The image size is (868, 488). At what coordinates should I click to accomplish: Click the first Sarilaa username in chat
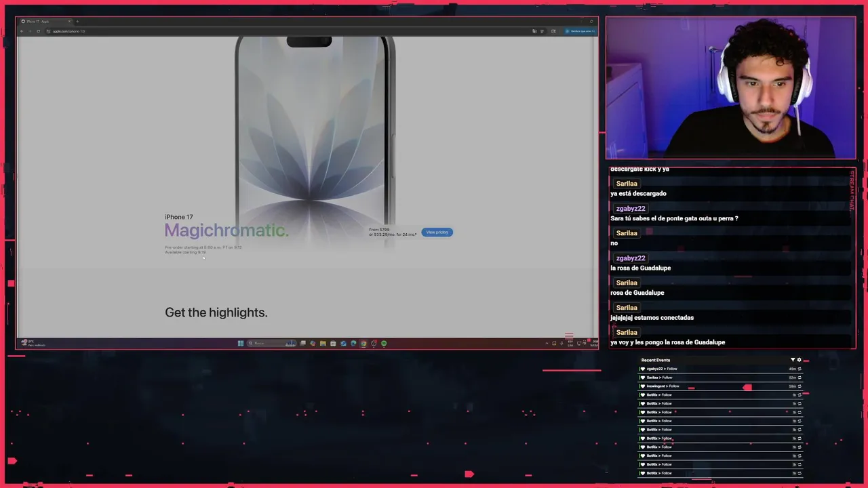627,184
